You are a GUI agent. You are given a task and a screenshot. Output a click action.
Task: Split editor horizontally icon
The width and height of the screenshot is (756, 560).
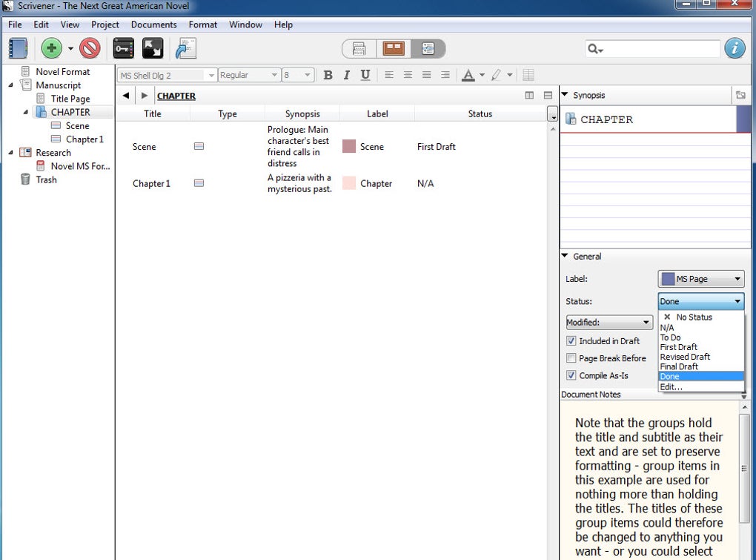[x=548, y=96]
